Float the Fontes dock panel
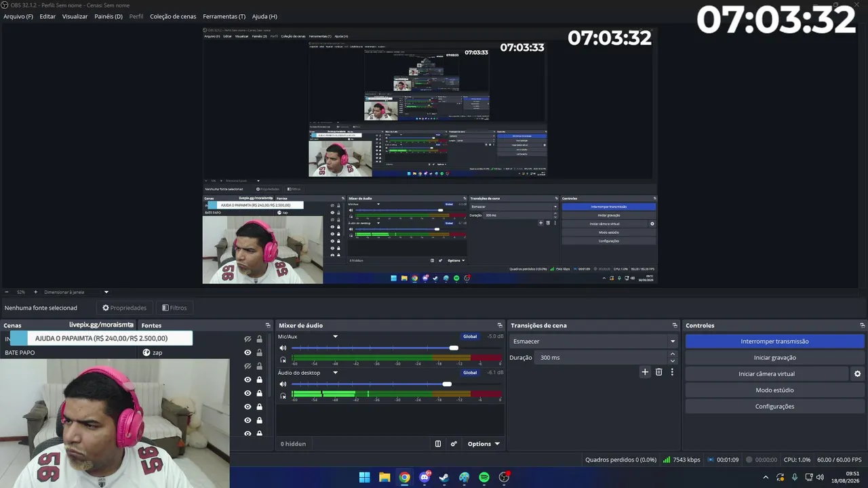This screenshot has width=868, height=488. coord(269,325)
